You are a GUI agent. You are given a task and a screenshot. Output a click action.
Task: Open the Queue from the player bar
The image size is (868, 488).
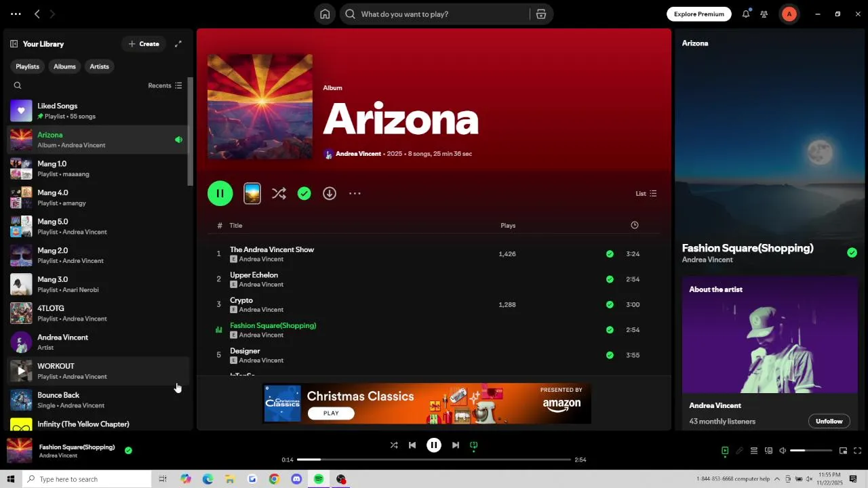pos(753,451)
